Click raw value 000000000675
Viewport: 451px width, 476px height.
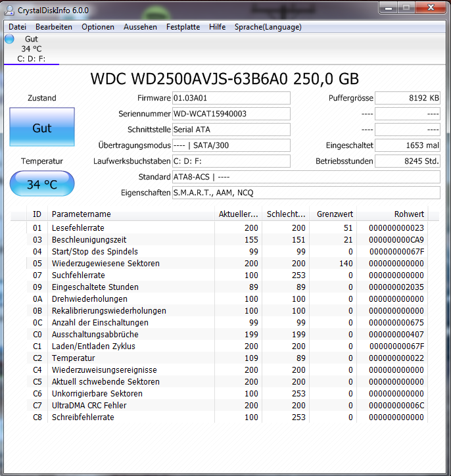[x=396, y=323]
